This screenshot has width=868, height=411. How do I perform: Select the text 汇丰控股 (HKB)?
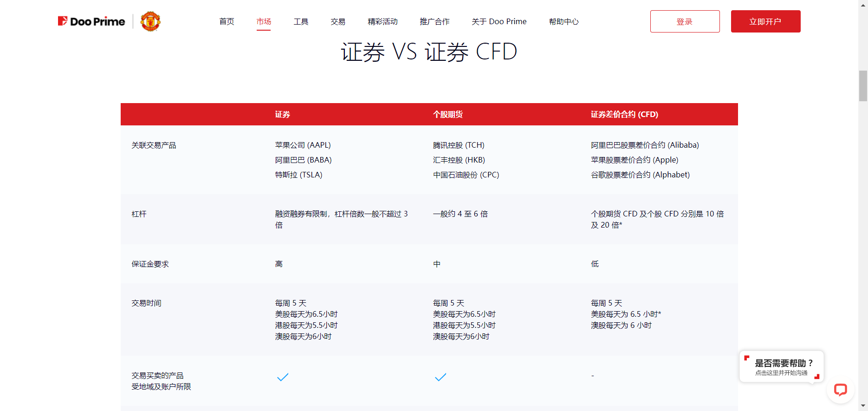[x=459, y=160]
